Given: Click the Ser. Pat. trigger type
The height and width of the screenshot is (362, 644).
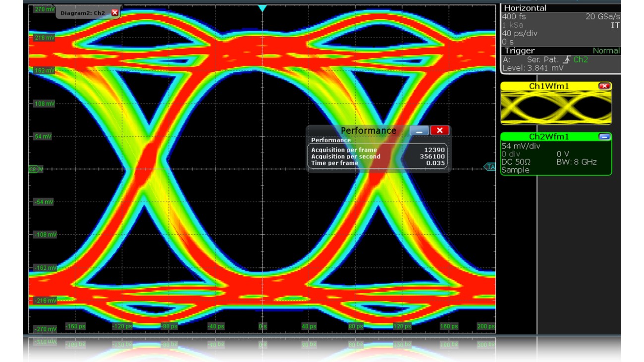Looking at the screenshot, I should click(542, 59).
